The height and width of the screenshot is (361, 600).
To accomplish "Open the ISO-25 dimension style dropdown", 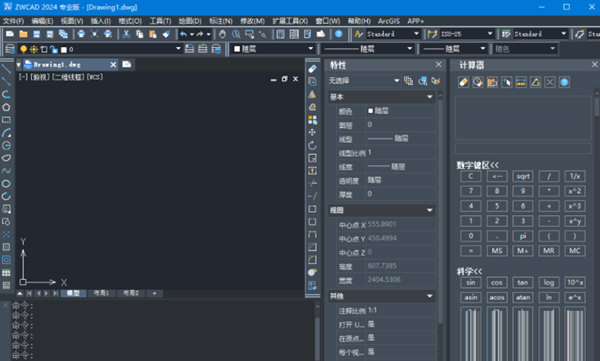I will pyautogui.click(x=490, y=34).
